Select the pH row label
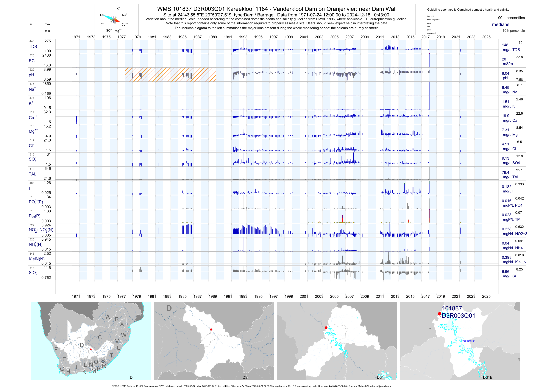This screenshot has width=554, height=392. click(31, 75)
